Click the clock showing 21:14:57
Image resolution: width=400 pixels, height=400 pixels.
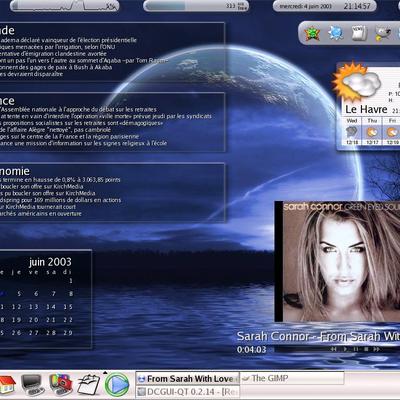(x=357, y=6)
